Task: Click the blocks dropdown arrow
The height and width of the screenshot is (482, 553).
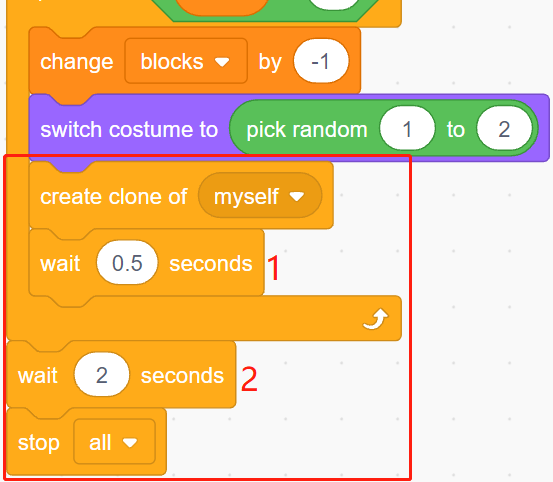Action: (222, 62)
